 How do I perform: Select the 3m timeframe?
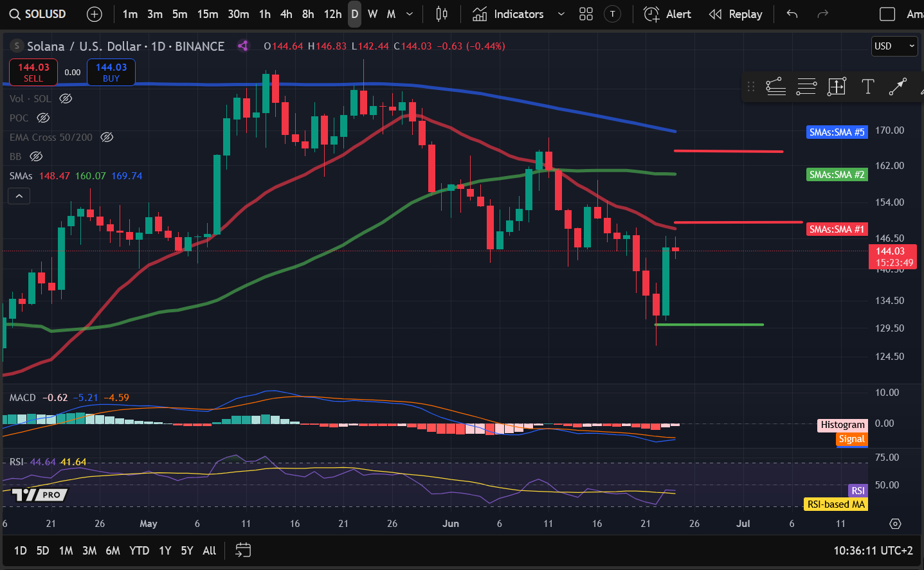[155, 14]
